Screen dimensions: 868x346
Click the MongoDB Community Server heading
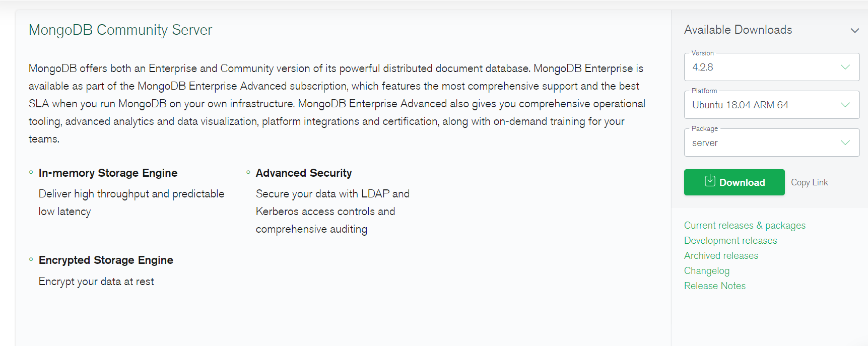(120, 30)
